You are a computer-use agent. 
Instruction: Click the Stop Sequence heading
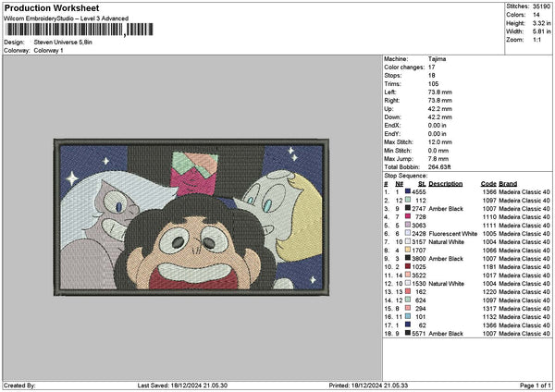pyautogui.click(x=406, y=176)
